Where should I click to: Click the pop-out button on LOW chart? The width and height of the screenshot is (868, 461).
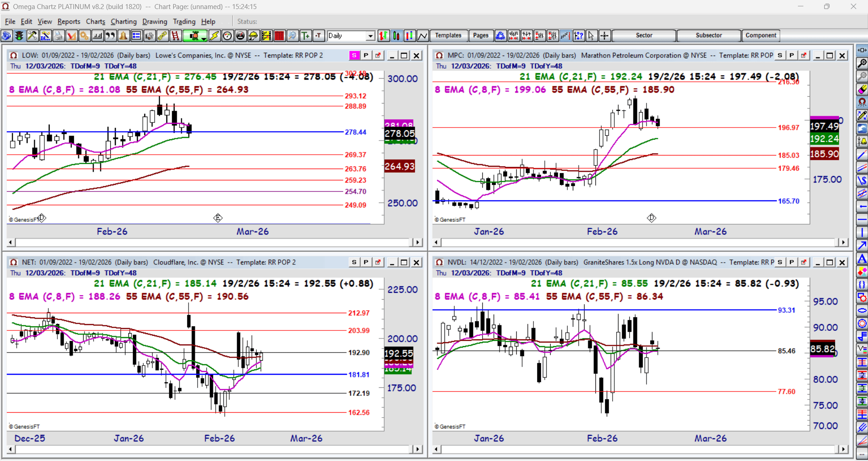click(x=378, y=55)
